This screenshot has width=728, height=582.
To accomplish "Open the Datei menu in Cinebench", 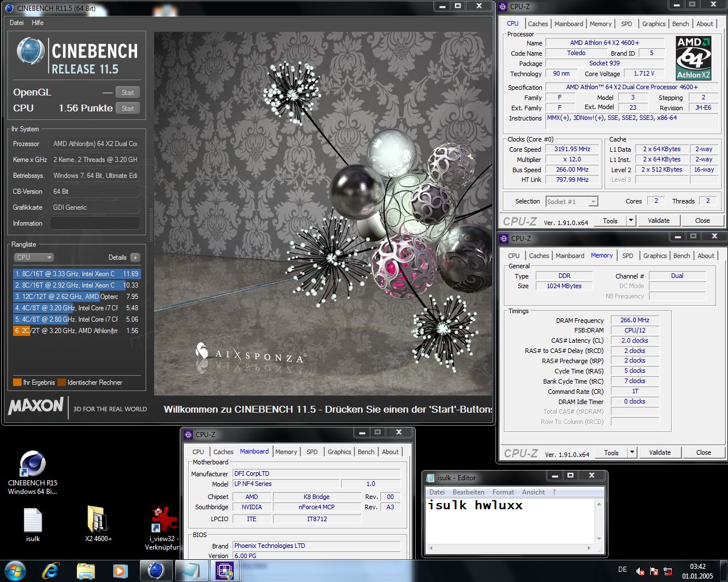I will tap(17, 23).
